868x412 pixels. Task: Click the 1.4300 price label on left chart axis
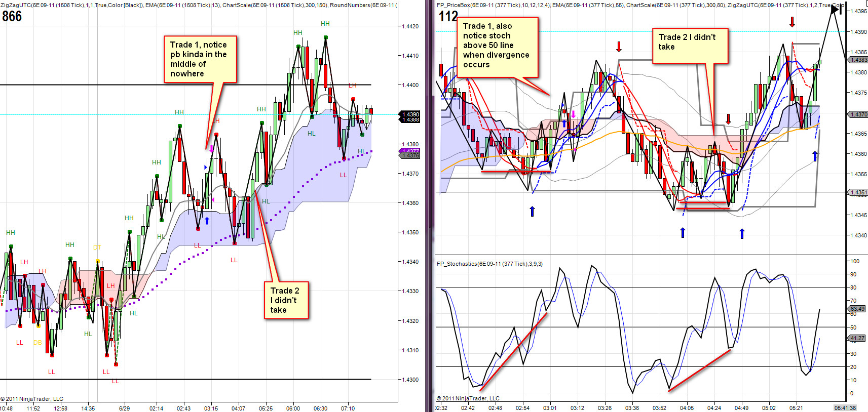point(410,380)
